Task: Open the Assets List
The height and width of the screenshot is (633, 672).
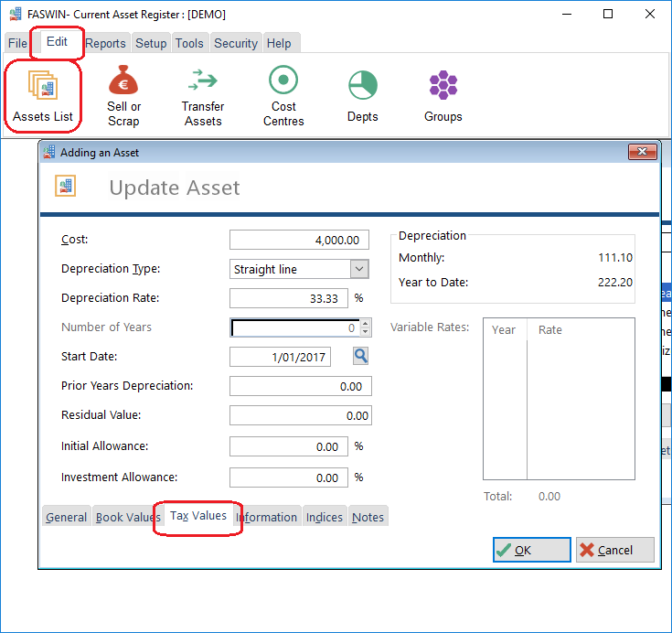Action: pos(43,97)
